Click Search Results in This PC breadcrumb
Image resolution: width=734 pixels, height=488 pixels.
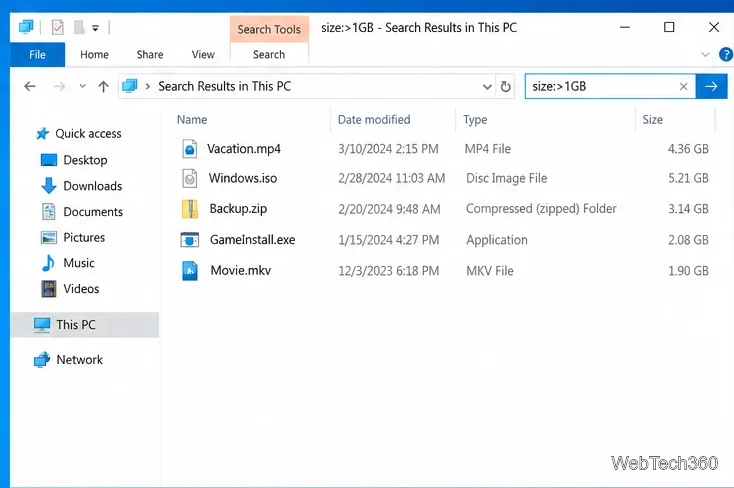coord(225,86)
